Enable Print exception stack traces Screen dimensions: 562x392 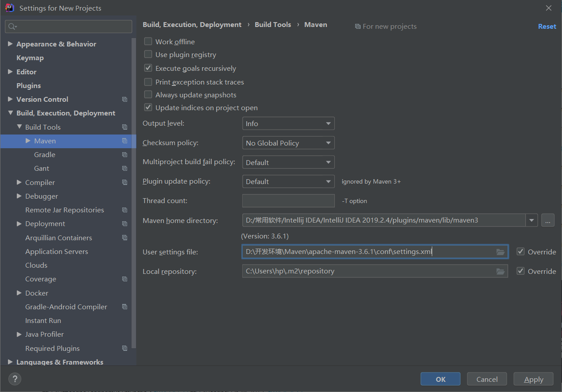click(148, 82)
